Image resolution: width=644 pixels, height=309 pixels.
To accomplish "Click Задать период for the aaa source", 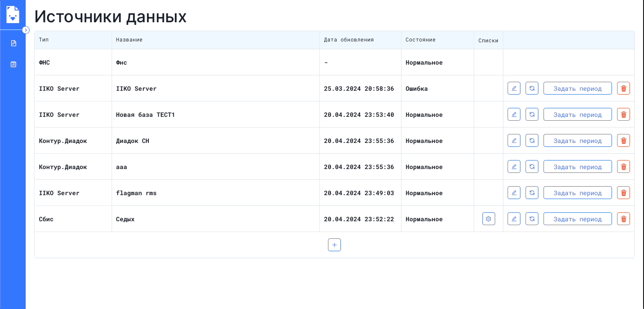I will (577, 167).
